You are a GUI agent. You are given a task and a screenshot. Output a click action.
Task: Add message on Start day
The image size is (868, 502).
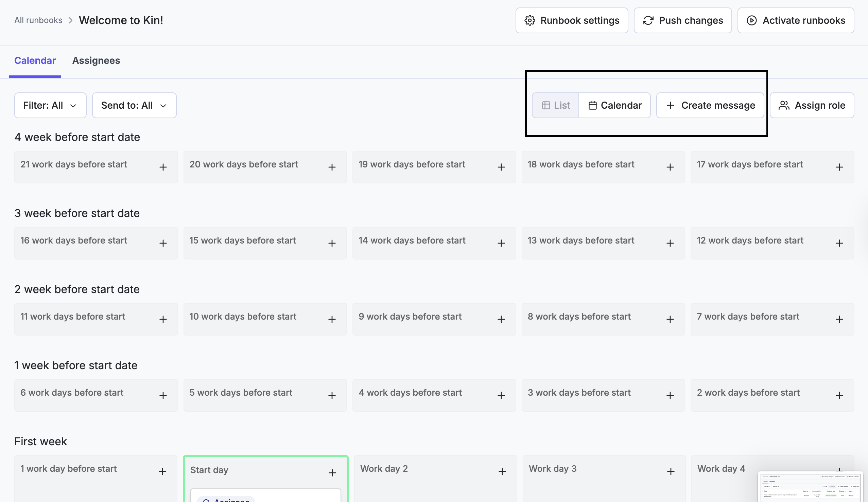[332, 473]
